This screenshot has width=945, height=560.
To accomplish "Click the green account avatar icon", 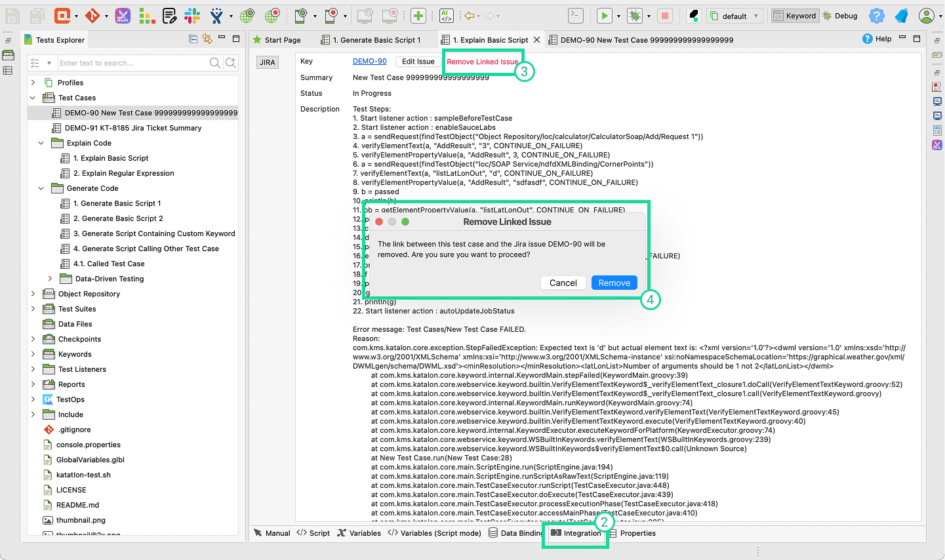I will point(926,16).
